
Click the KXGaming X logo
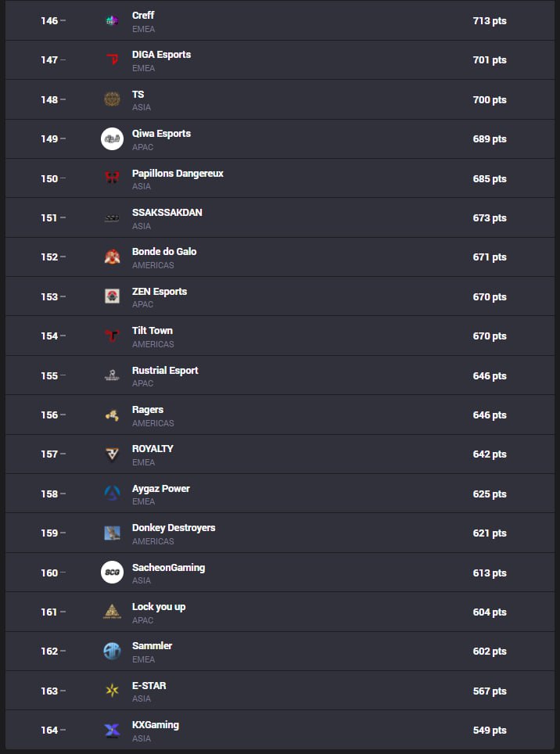click(112, 730)
